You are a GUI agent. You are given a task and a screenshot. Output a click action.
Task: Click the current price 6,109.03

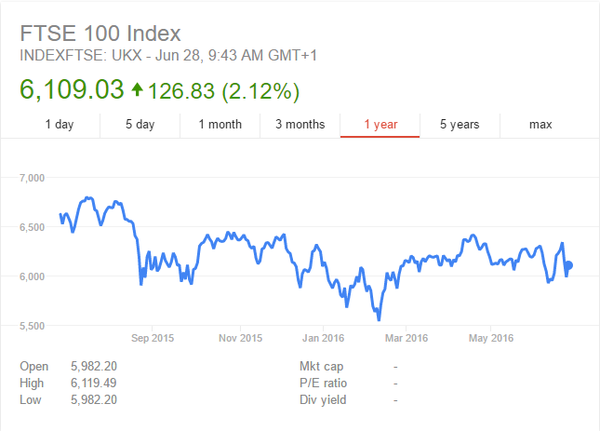tap(71, 90)
